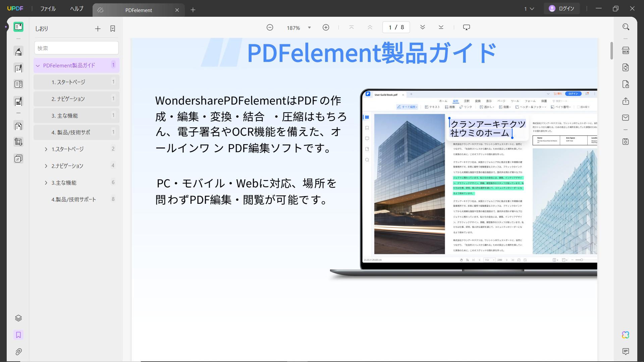
Task: Start slideshow presentation mode icon
Action: pyautogui.click(x=467, y=27)
